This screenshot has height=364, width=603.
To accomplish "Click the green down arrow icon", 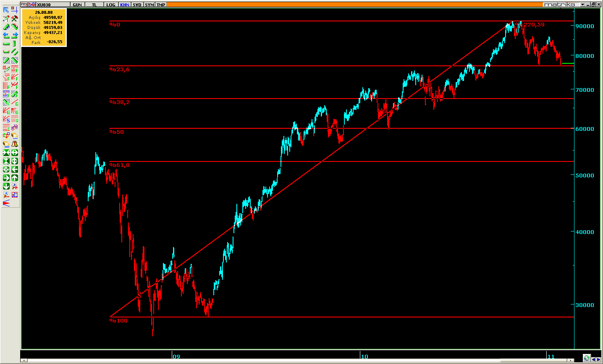I will coord(6,186).
